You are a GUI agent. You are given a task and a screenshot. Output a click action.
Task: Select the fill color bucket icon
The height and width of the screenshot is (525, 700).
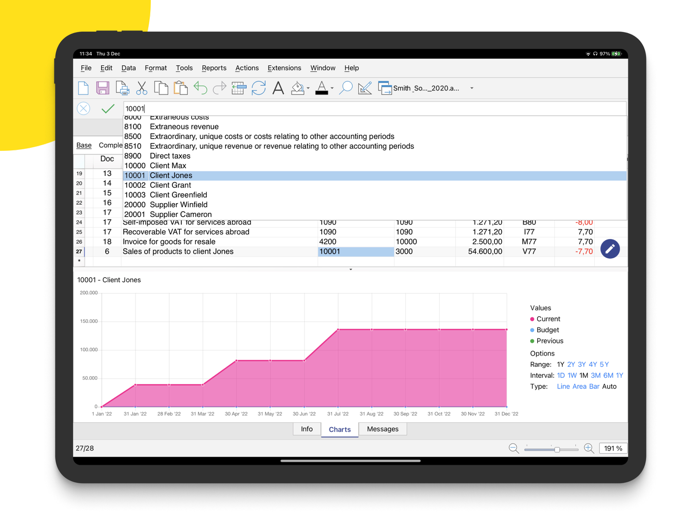(x=297, y=88)
